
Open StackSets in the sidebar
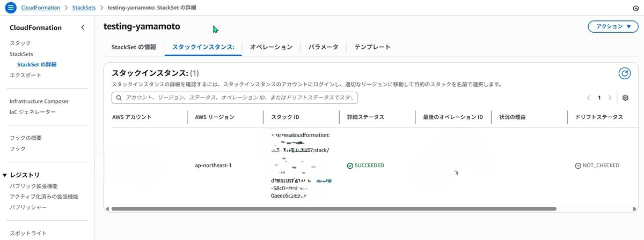pyautogui.click(x=21, y=54)
